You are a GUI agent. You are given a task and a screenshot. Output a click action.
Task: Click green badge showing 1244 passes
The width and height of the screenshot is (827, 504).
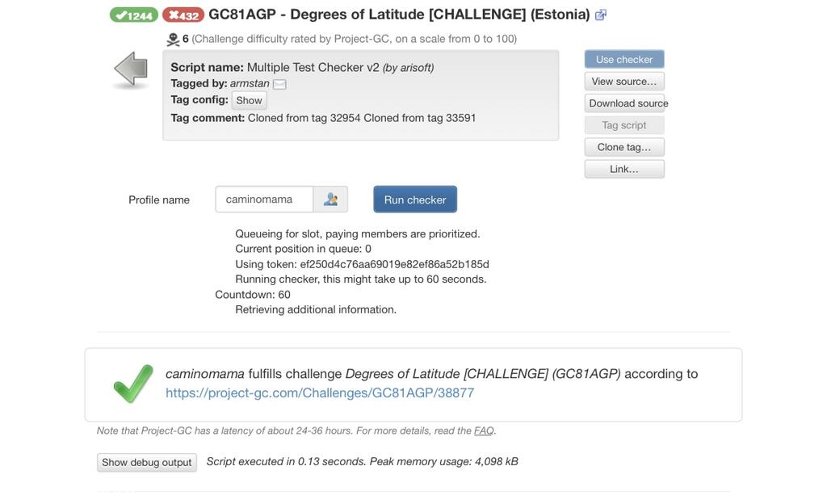pyautogui.click(x=134, y=15)
